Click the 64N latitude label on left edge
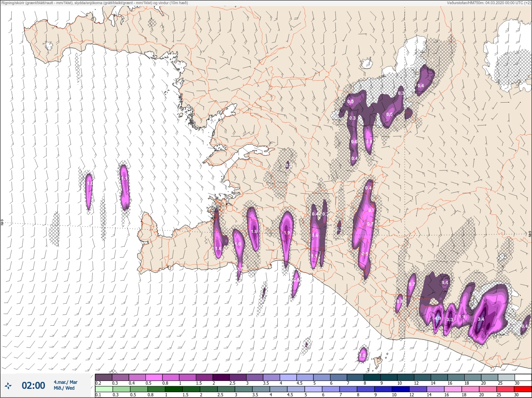The height and width of the screenshot is (398, 532). tap(2, 223)
